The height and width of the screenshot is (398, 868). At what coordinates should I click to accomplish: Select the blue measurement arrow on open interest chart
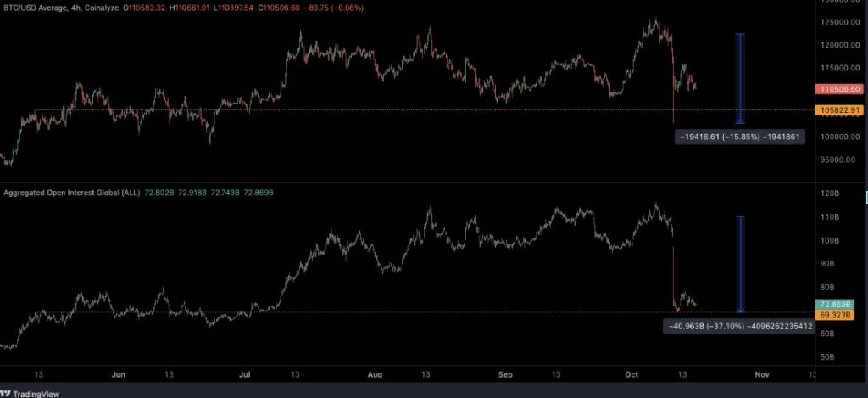pos(740,264)
